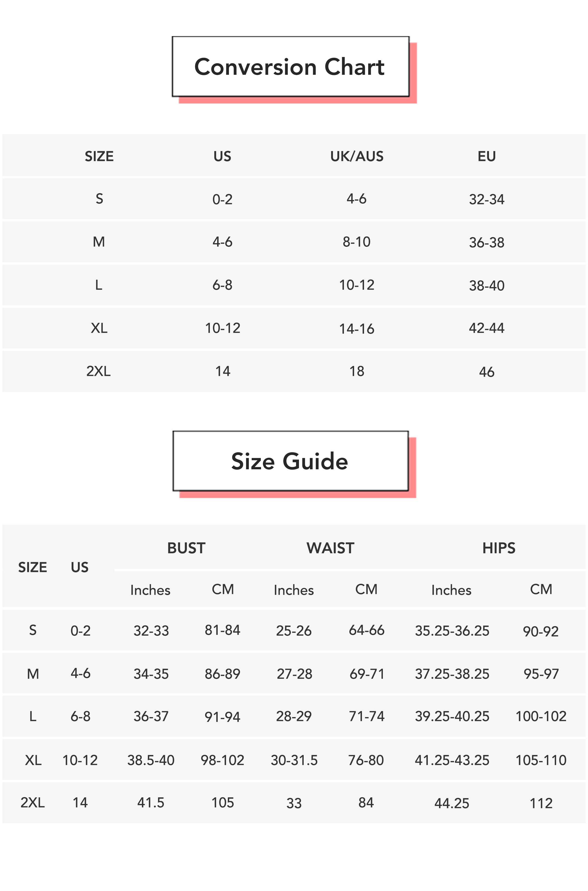Click EU size 32-34 in conversion chart

click(486, 199)
